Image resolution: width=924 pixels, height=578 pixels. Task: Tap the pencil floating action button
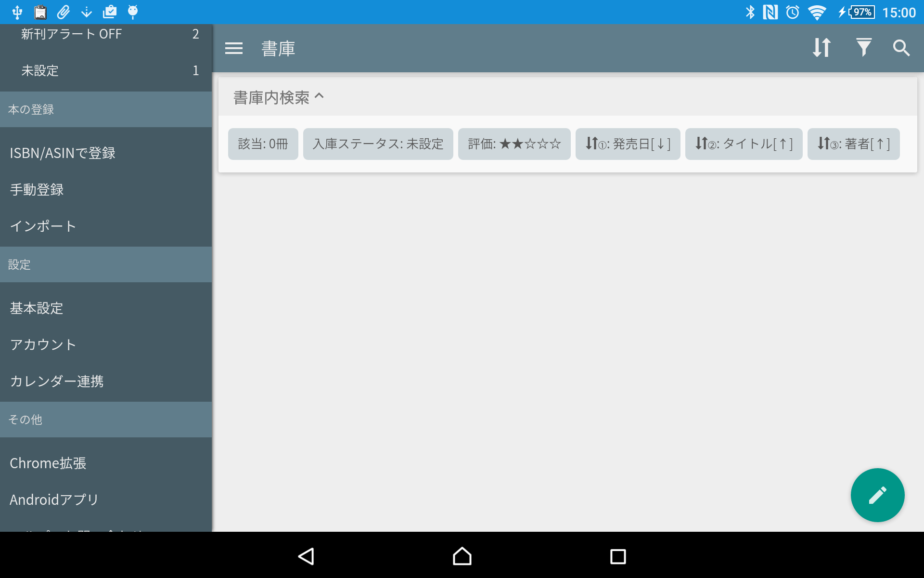[877, 495]
